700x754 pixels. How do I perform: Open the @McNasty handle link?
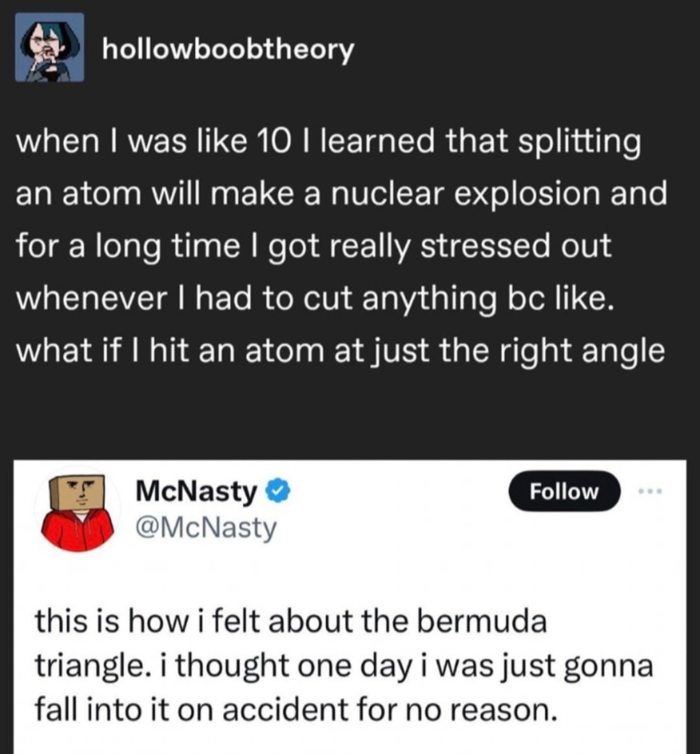tap(206, 528)
